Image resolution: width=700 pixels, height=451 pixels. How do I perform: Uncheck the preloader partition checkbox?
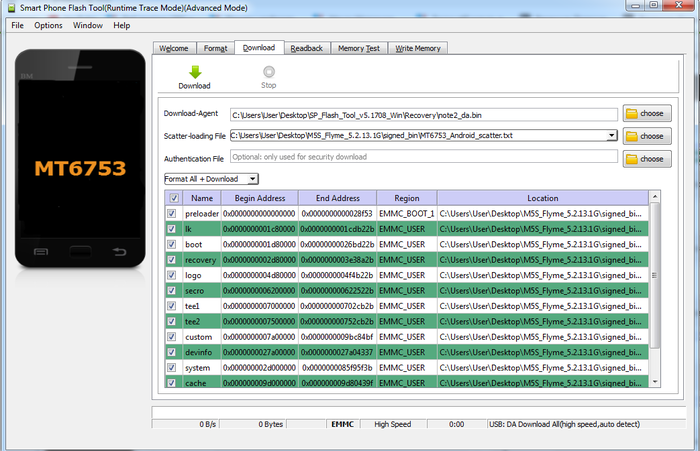(x=171, y=213)
